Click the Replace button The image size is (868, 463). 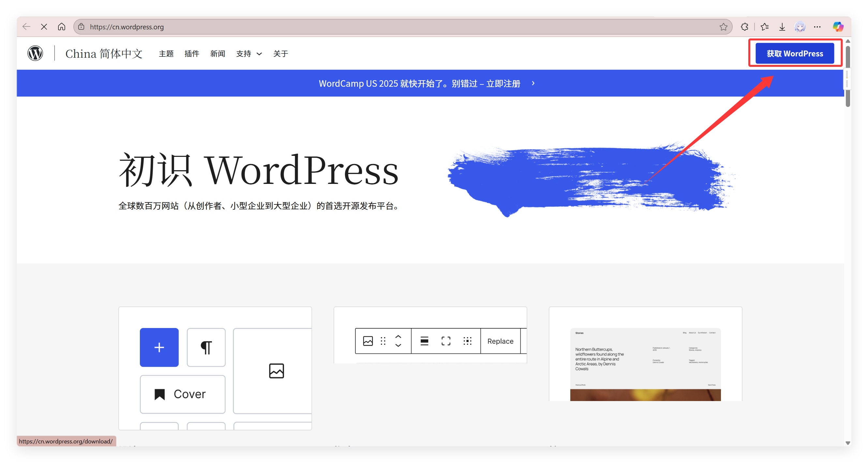(500, 341)
